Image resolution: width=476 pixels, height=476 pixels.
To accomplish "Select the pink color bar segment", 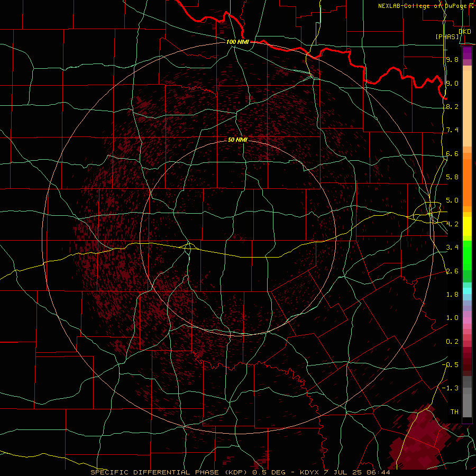I will click(x=467, y=321).
